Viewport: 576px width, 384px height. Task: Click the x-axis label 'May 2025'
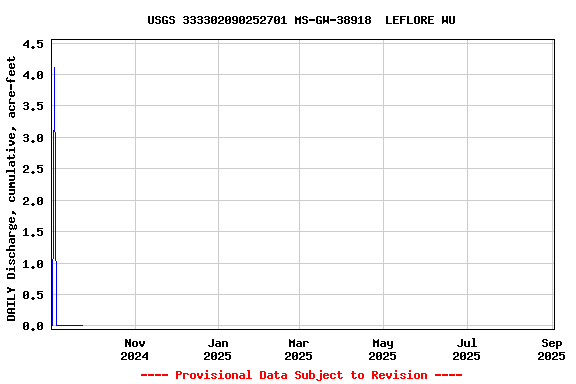383,349
